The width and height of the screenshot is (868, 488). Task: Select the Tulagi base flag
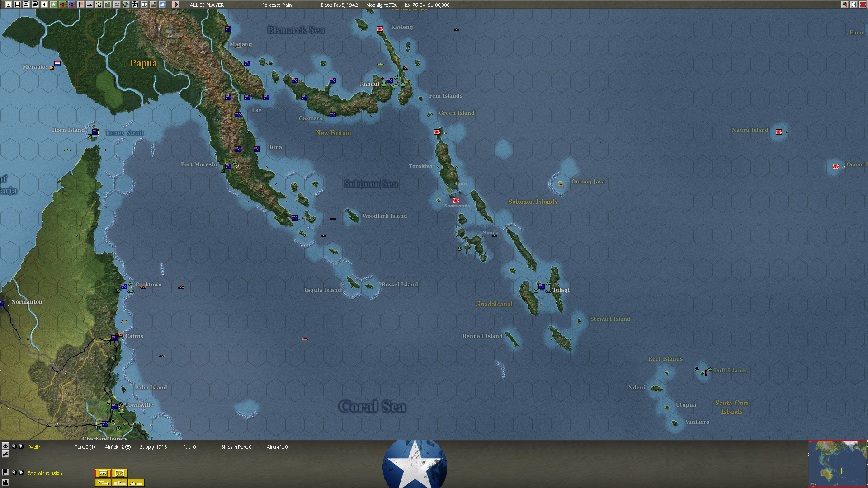point(541,286)
